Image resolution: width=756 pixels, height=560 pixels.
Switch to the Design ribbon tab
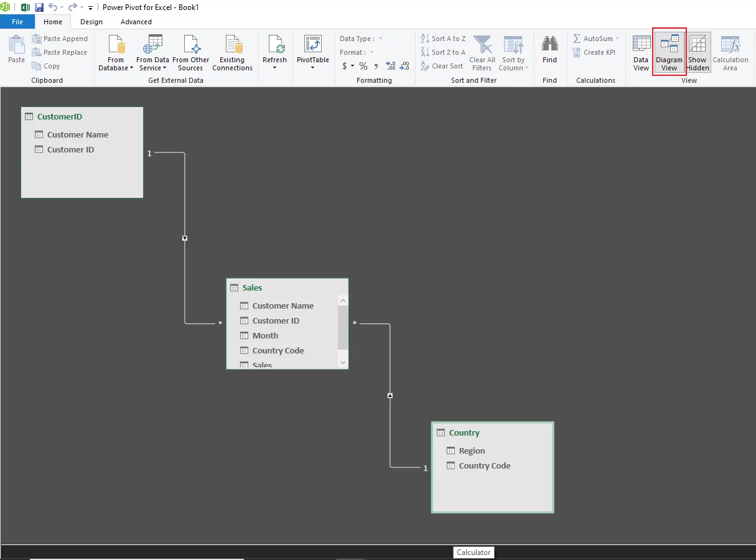coord(91,21)
